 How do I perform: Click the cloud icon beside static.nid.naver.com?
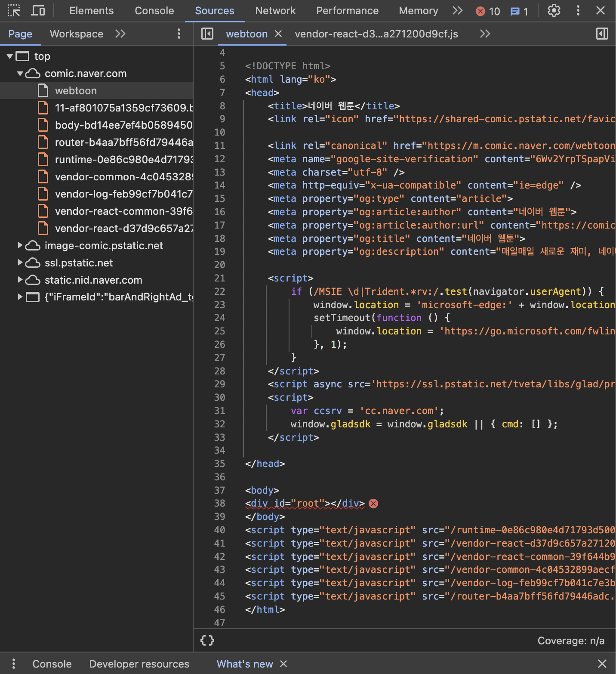(33, 280)
